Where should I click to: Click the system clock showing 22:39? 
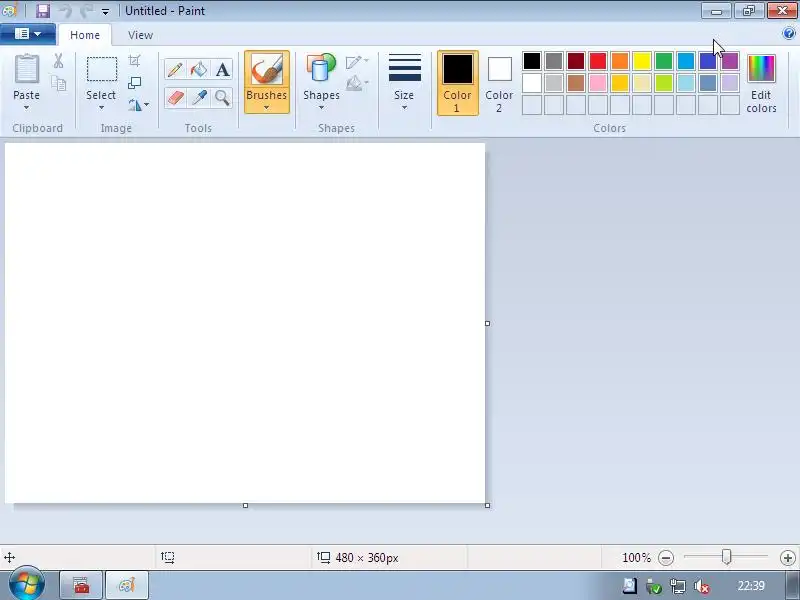pyautogui.click(x=751, y=586)
